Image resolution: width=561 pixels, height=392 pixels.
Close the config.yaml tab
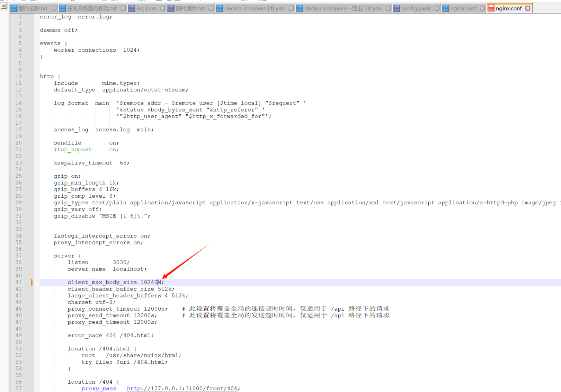(437, 8)
